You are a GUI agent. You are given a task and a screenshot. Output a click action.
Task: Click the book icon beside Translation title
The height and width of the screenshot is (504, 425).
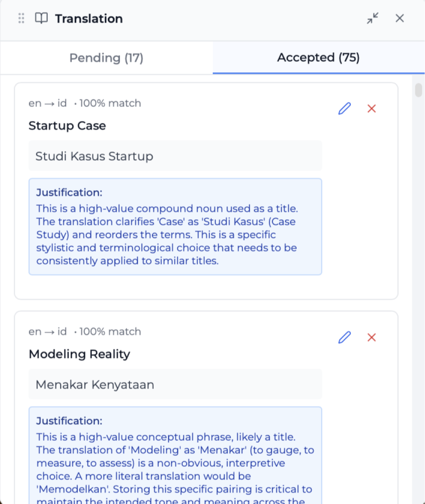41,18
